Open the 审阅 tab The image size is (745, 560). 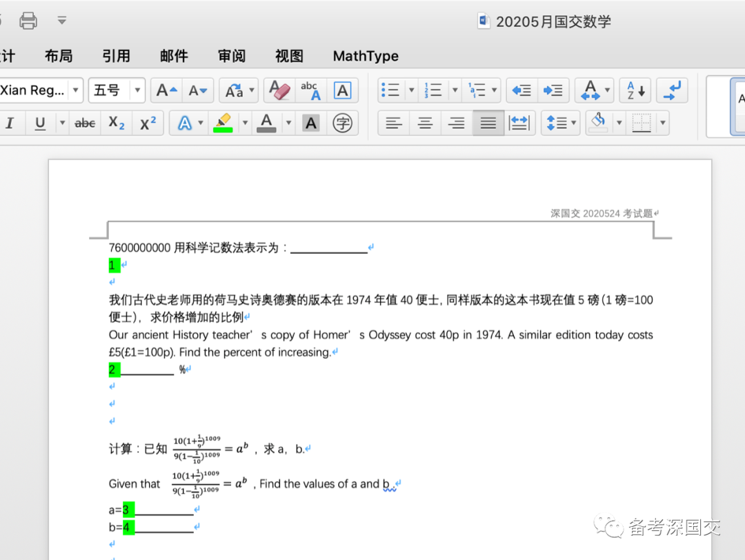coord(232,57)
